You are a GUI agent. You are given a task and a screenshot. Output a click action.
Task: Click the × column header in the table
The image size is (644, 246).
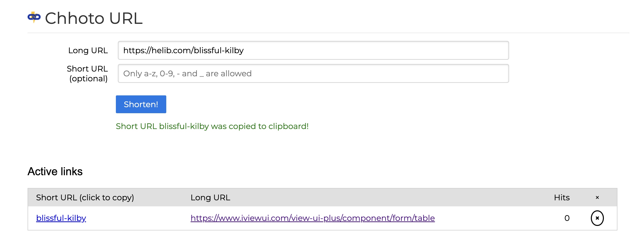tap(597, 198)
